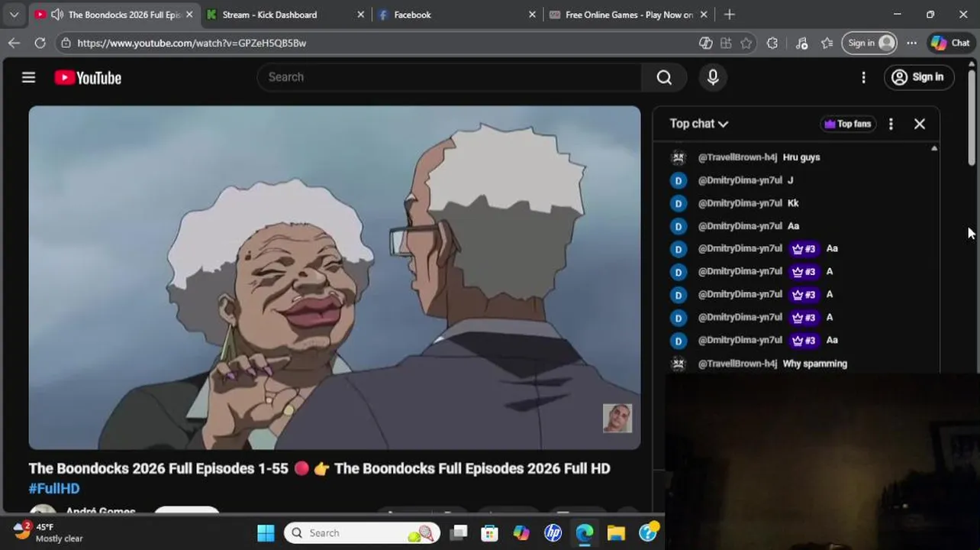Click the Boondocks video player
This screenshot has width=980, height=550.
tap(334, 277)
